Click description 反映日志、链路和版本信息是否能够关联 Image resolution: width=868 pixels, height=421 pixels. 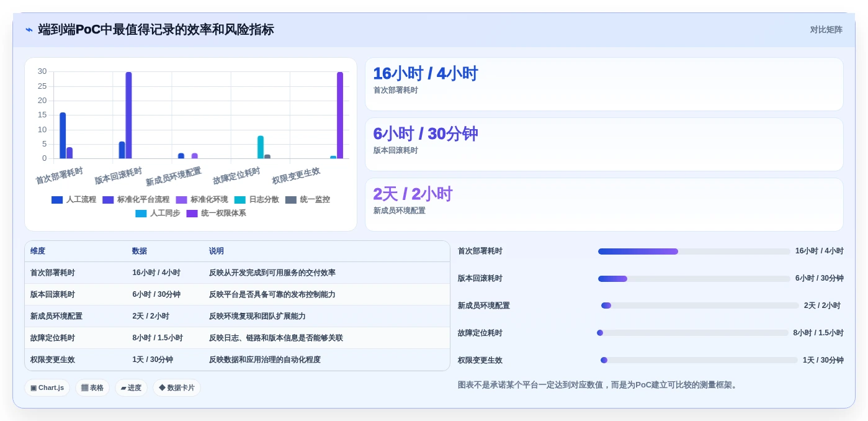click(x=276, y=338)
